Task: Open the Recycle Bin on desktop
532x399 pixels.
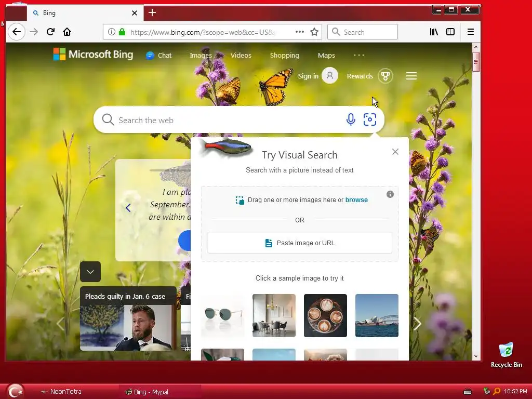Action: pyautogui.click(x=506, y=355)
